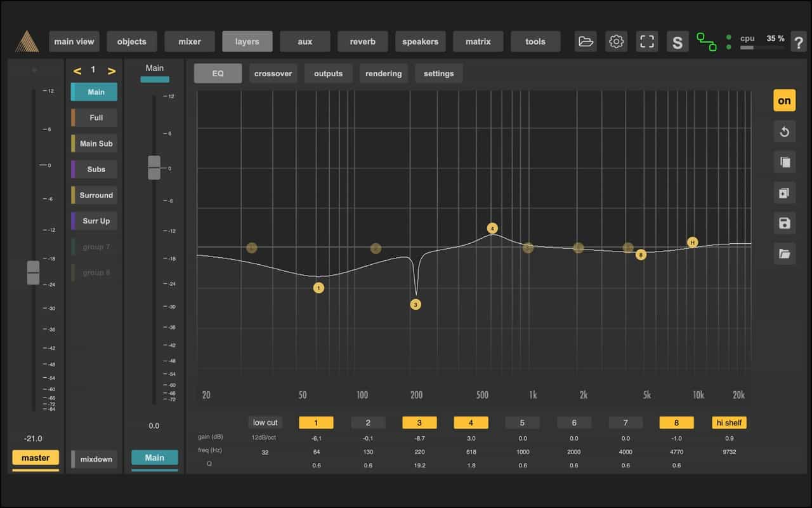Image resolution: width=812 pixels, height=508 pixels.
Task: Copy EQ settings with the copy icon
Action: pyautogui.click(x=785, y=162)
